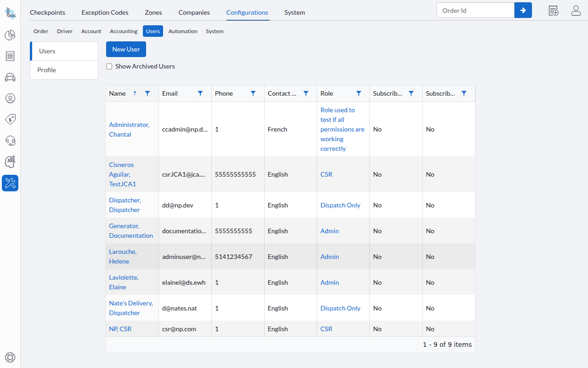Open the permissions test role link
588x368 pixels.
(x=342, y=129)
